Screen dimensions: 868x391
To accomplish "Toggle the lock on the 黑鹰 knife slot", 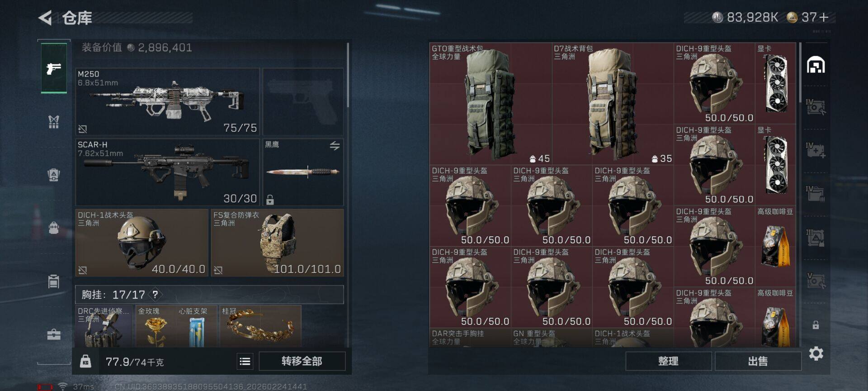I will coord(270,200).
